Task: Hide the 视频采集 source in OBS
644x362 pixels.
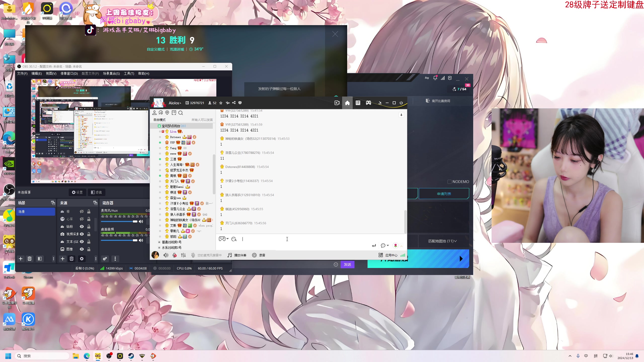Action: (x=82, y=234)
